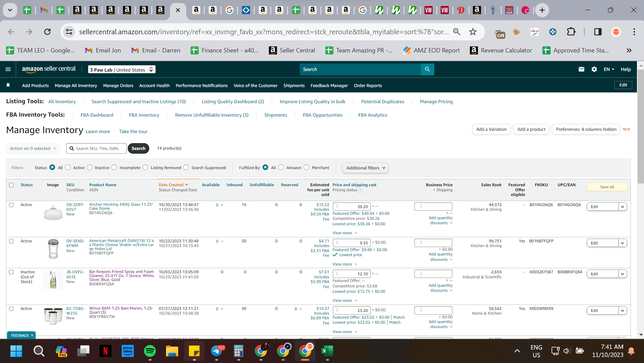644x363 pixels.
Task: Open the Listing Quality Dashboard link
Action: [x=233, y=102]
